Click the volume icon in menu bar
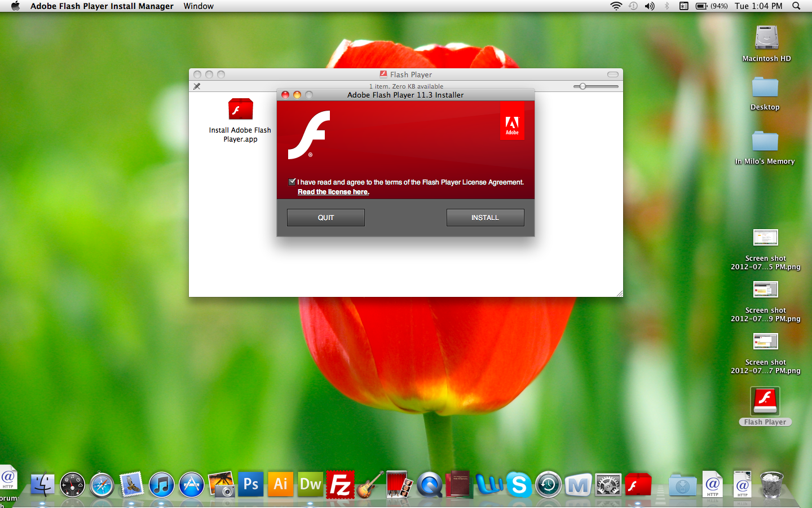 pyautogui.click(x=650, y=6)
